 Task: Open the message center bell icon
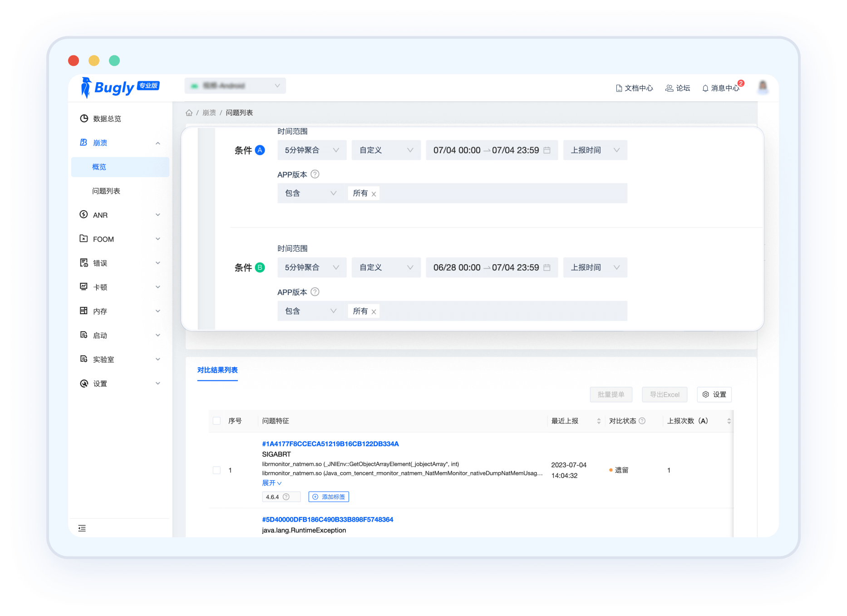click(x=705, y=89)
